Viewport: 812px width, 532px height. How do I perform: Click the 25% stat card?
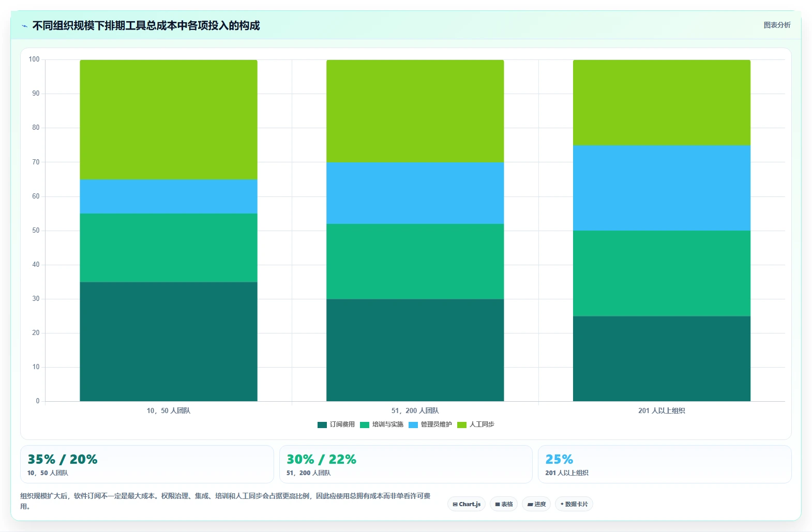(665, 464)
